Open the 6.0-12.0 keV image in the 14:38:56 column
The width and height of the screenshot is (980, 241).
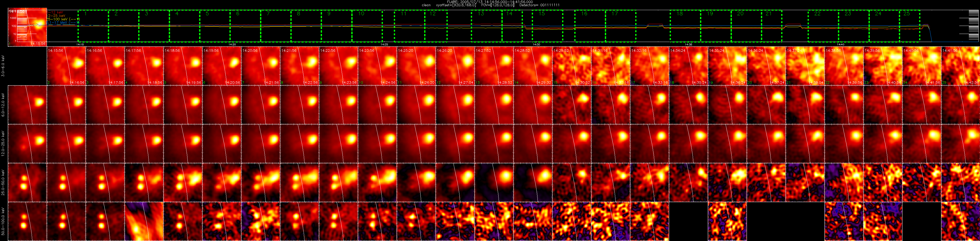(x=844, y=104)
